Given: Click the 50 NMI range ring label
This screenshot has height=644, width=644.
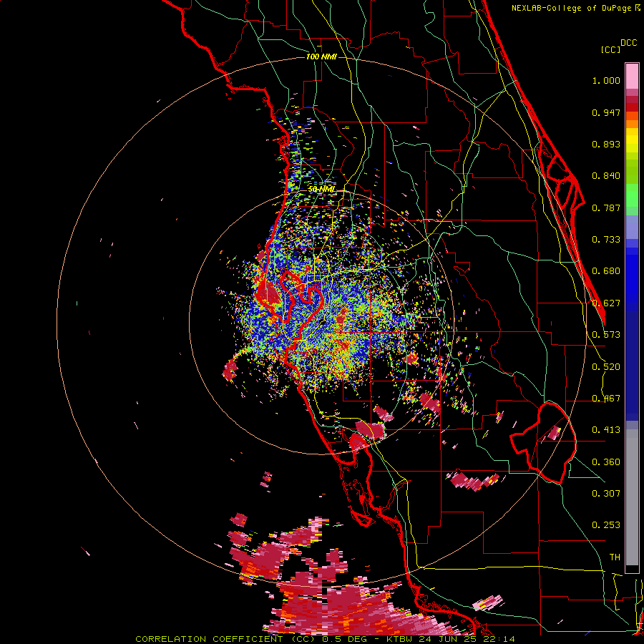Looking at the screenshot, I should click(x=321, y=190).
